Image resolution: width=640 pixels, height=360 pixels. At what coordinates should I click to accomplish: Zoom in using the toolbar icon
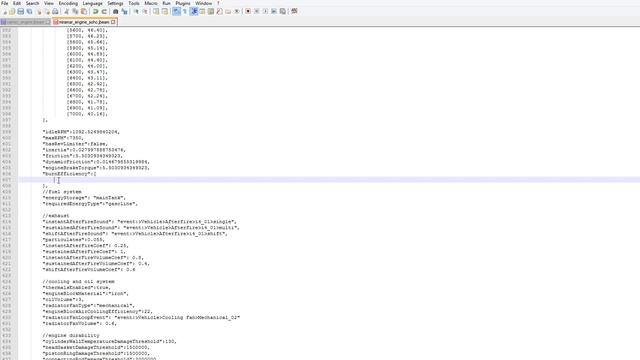pos(136,11)
